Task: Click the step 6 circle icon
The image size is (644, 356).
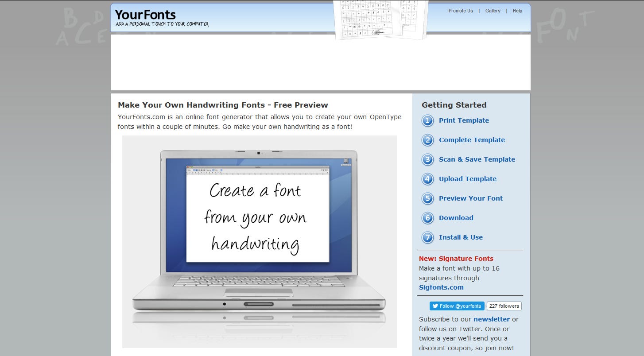Action: coord(427,218)
